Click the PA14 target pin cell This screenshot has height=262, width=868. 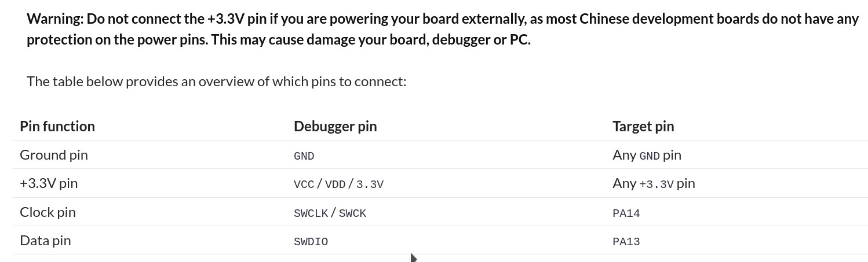626,213
